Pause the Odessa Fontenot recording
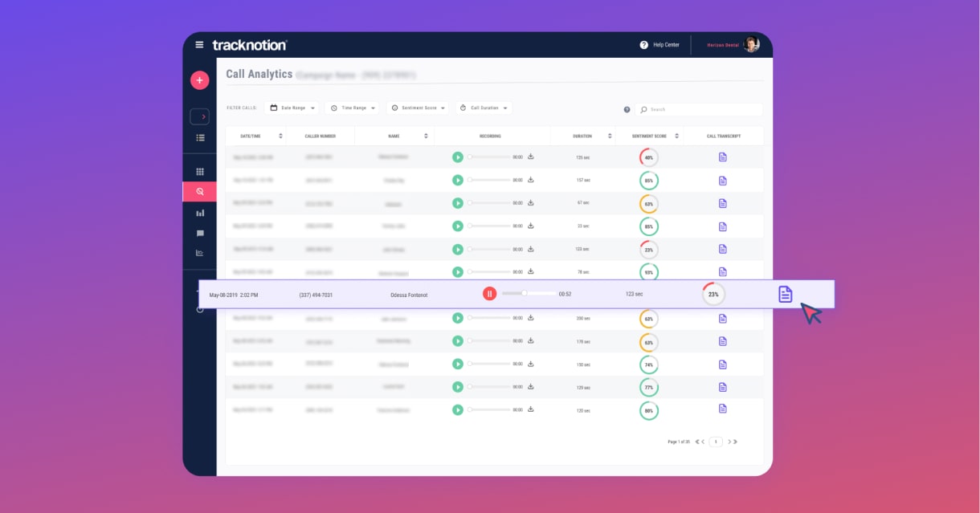Screen dimensions: 980x513 490,294
